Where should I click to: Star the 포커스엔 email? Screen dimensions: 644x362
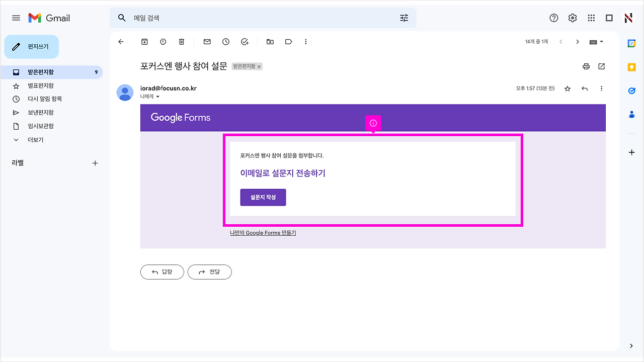point(568,88)
